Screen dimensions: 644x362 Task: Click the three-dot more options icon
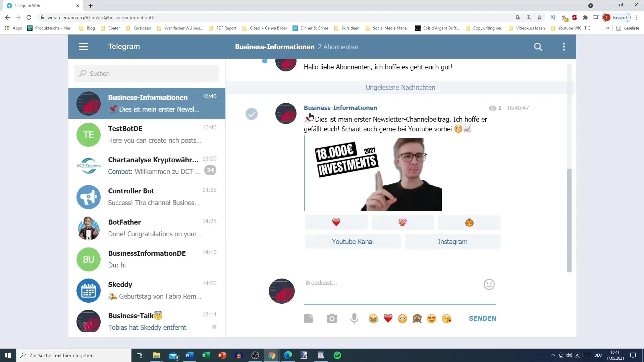pos(564,47)
